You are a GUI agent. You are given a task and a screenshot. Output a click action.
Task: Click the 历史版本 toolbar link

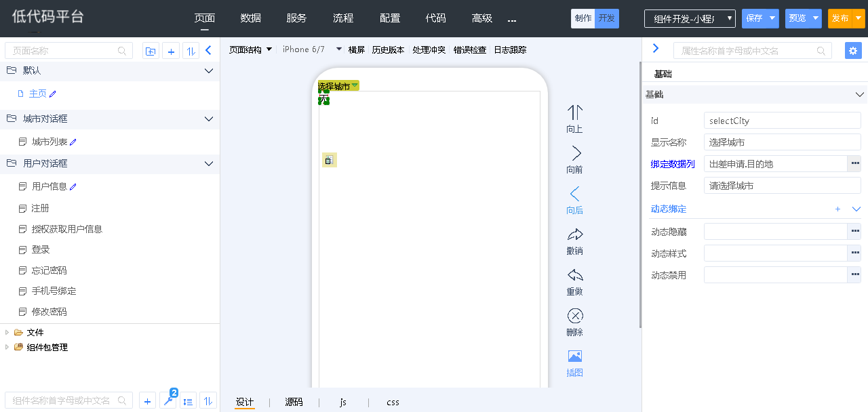tap(388, 49)
